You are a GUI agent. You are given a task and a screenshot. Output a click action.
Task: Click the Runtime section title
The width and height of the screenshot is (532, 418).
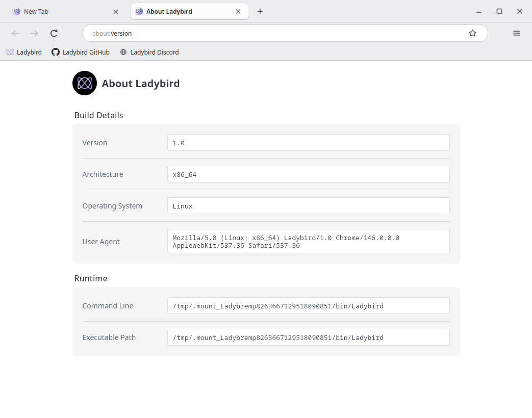click(91, 278)
